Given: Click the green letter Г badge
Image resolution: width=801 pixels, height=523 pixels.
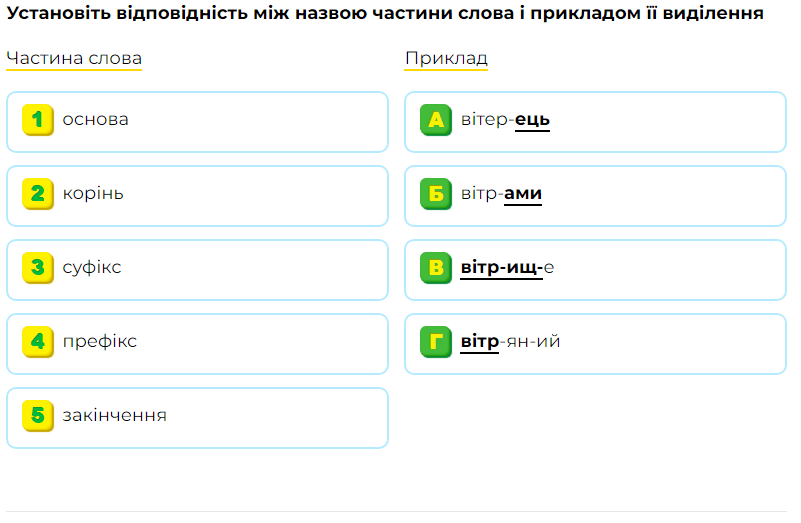Looking at the screenshot, I should tap(436, 342).
